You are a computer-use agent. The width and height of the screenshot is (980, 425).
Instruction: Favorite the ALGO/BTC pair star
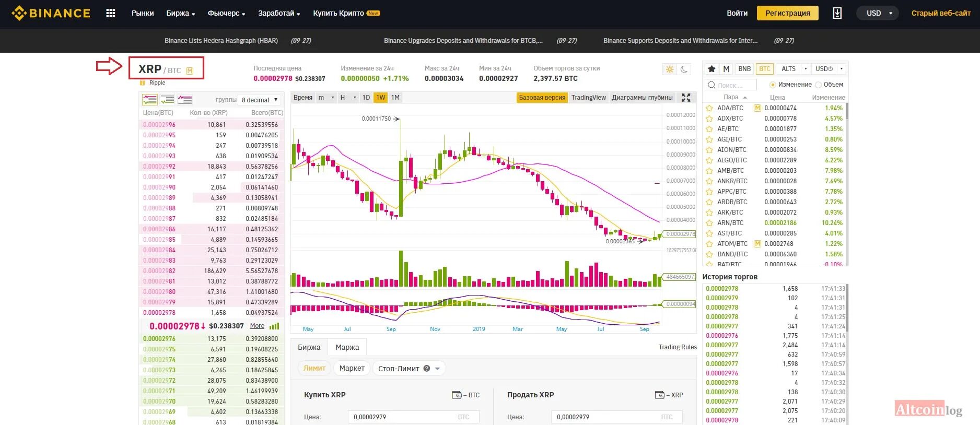(709, 160)
